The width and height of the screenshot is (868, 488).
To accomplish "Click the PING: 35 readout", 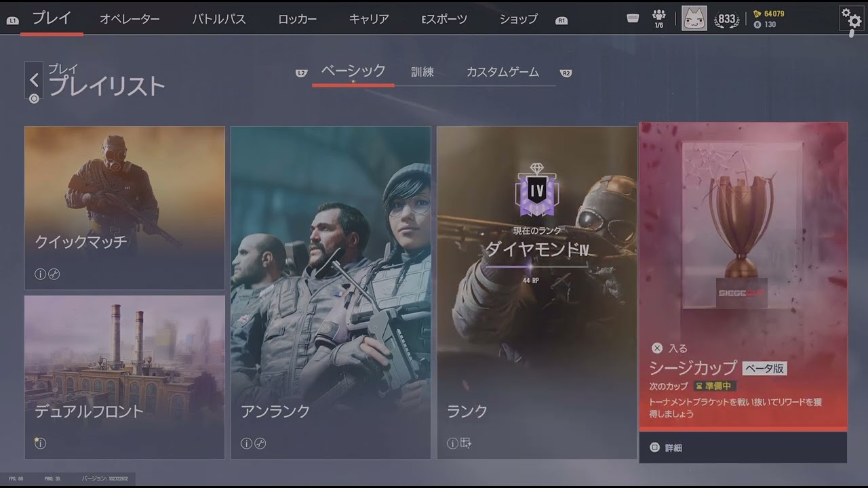I will tap(52, 479).
